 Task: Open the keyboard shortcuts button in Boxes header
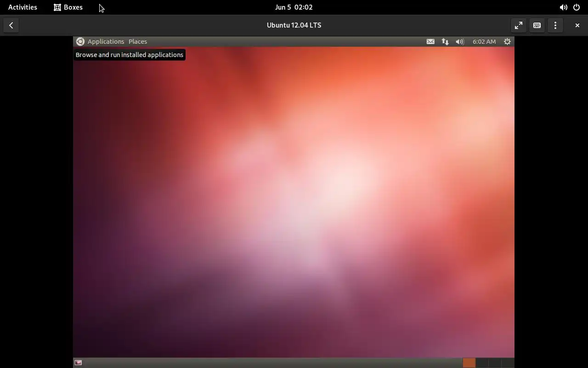click(537, 25)
